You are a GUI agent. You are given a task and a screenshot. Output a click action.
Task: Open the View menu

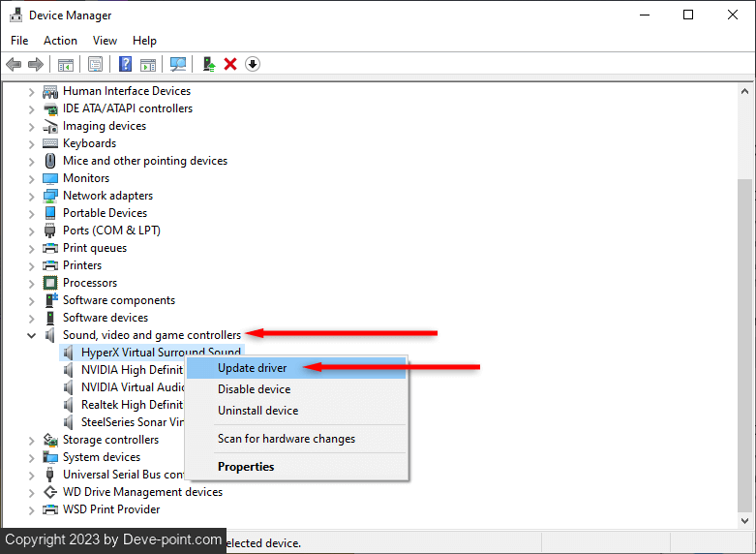[x=105, y=41]
